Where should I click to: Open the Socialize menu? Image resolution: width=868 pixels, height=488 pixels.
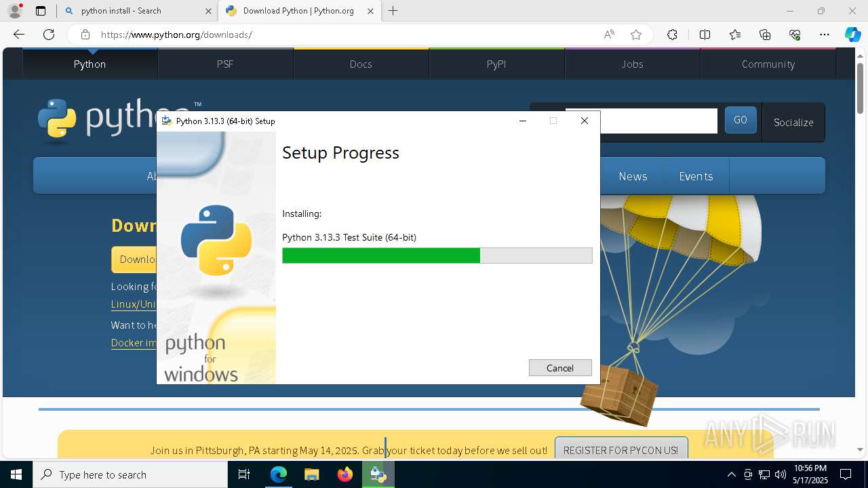793,122
